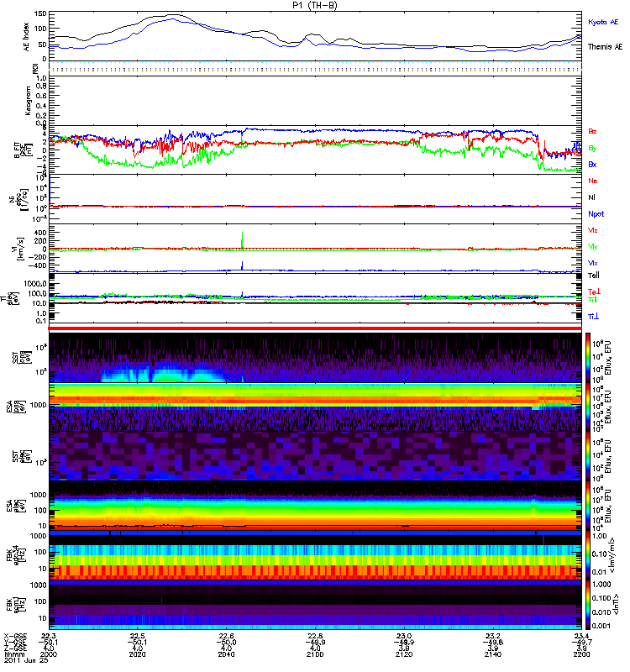The image size is (630, 672).
Task: Click the plot title "P1 (TH-B)"
Action: [316, 5]
